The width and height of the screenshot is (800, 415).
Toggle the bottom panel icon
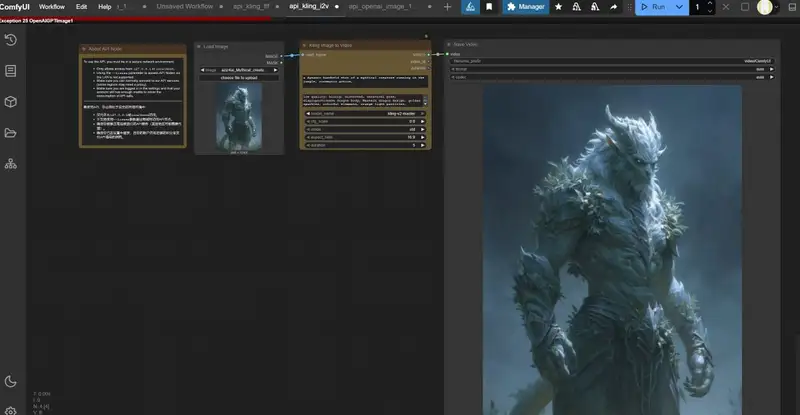792,7
